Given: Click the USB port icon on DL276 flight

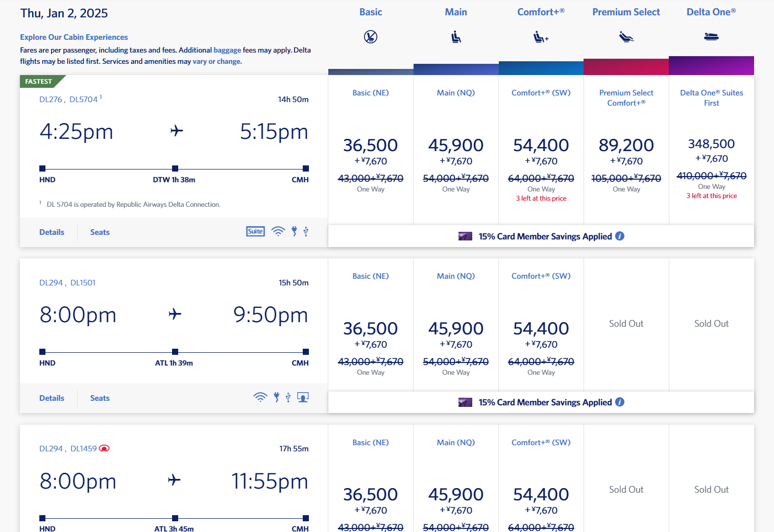Looking at the screenshot, I should 306,231.
